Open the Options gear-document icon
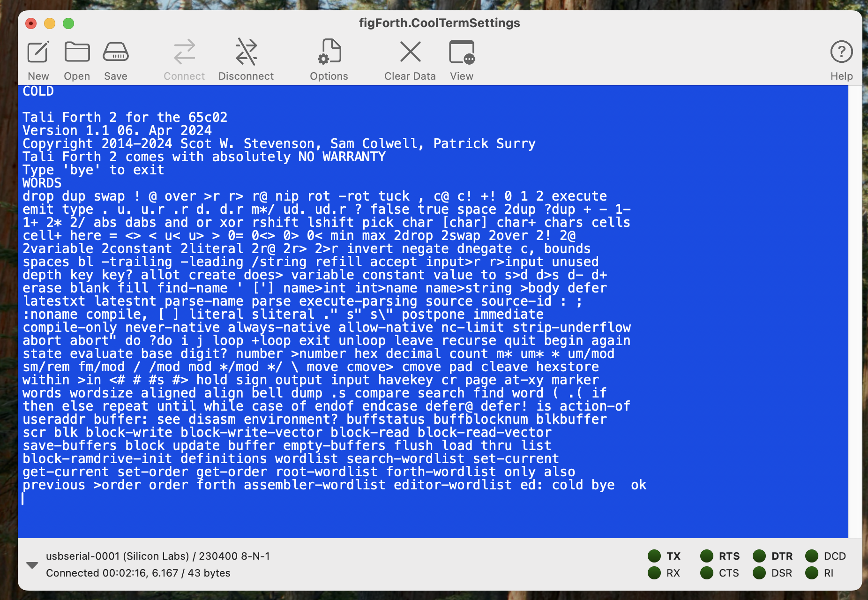 point(329,52)
